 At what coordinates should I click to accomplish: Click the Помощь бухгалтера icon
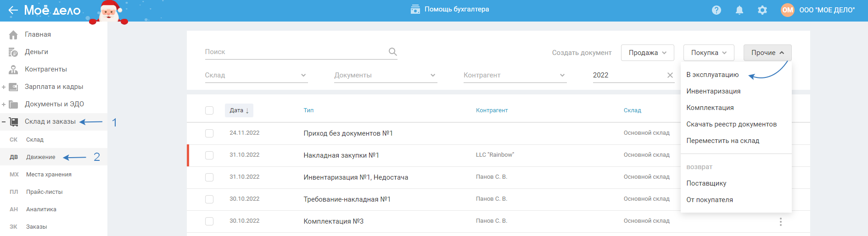point(415,9)
